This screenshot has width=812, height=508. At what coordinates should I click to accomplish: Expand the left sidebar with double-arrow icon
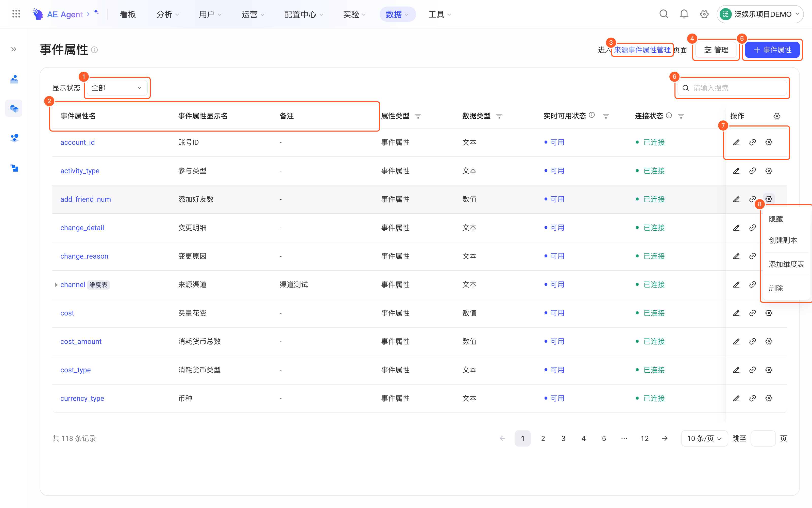coord(14,49)
